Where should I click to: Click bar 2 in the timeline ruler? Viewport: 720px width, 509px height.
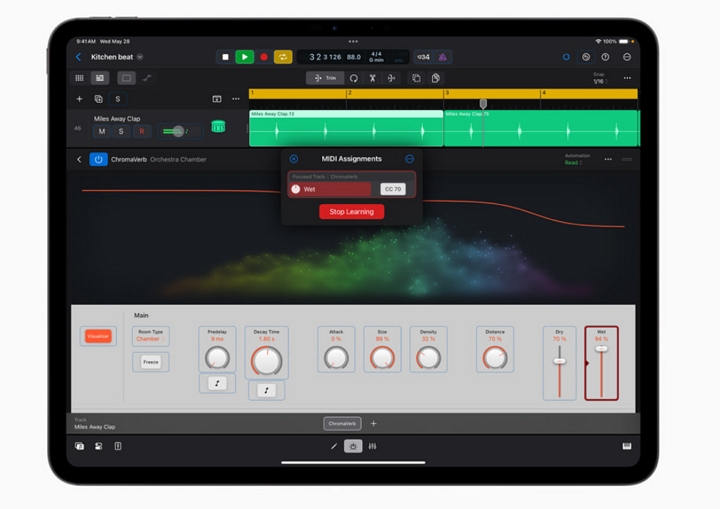pos(349,93)
